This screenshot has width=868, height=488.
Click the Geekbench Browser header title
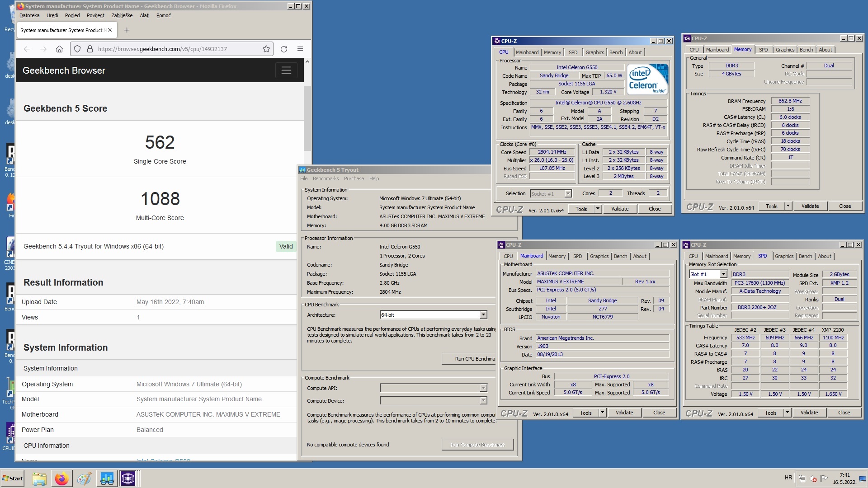pyautogui.click(x=64, y=70)
